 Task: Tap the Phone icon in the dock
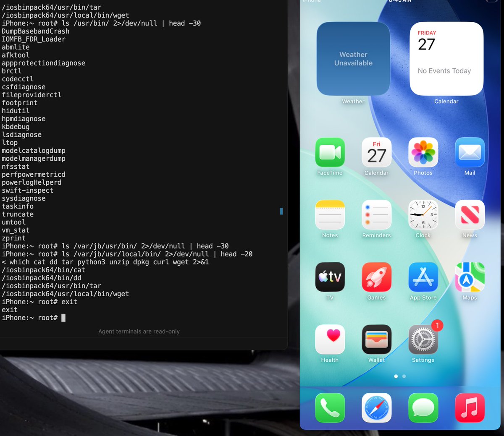click(x=330, y=408)
